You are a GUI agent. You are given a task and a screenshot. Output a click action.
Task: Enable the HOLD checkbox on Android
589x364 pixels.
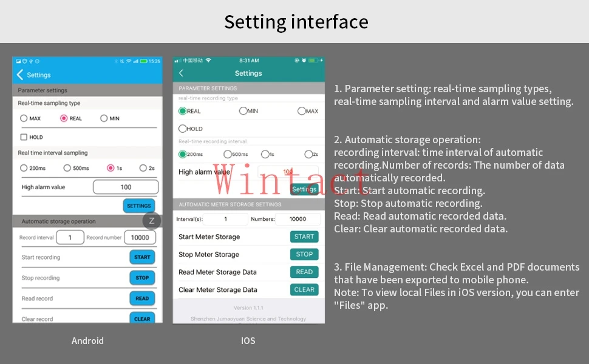24,137
